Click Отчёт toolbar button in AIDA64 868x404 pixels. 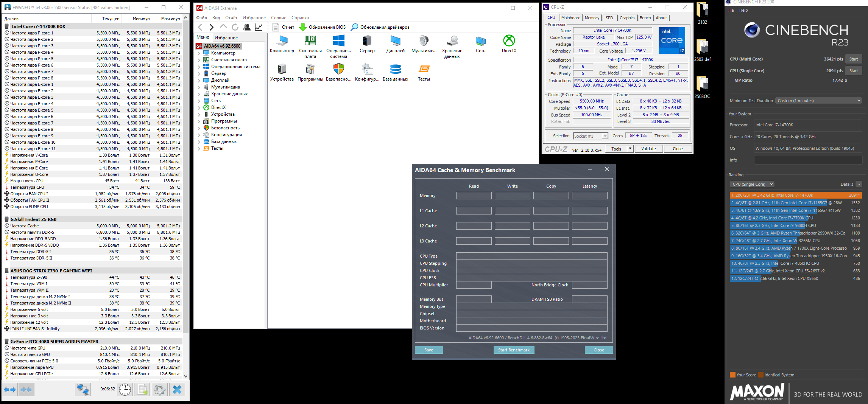click(x=284, y=27)
